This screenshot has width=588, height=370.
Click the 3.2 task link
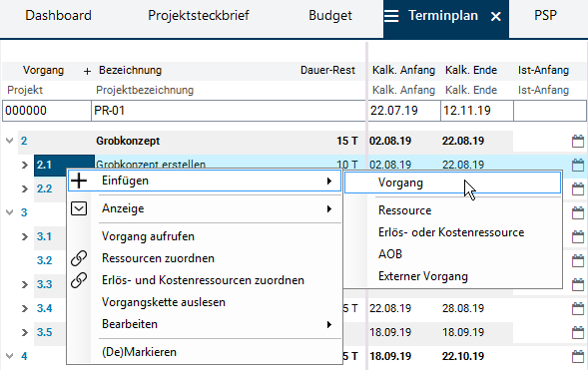point(44,260)
